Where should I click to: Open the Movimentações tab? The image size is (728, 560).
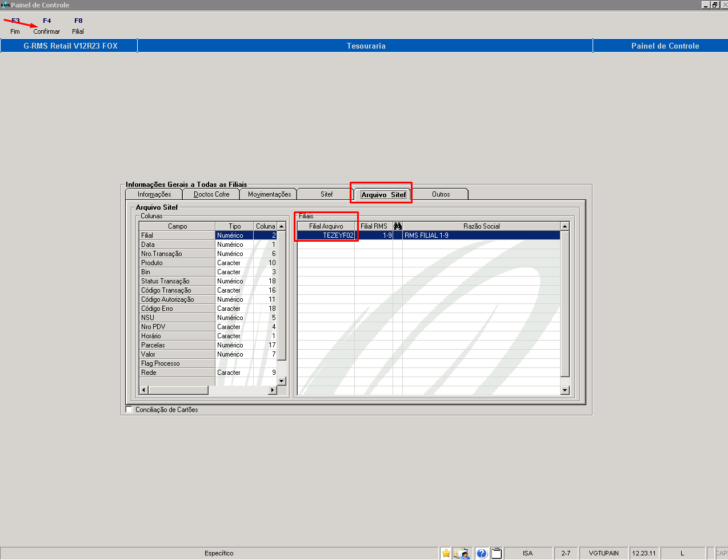pyautogui.click(x=269, y=194)
